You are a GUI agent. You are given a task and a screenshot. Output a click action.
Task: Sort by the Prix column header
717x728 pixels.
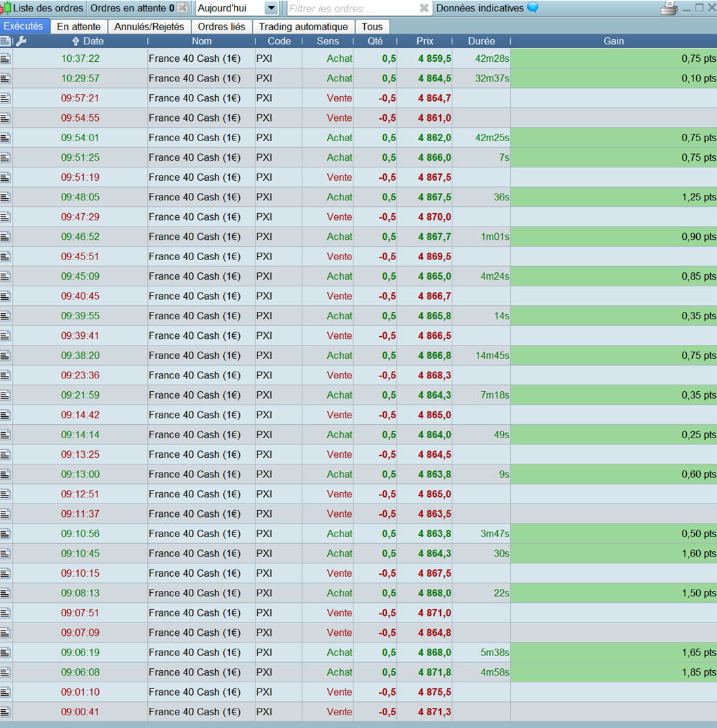[425, 41]
